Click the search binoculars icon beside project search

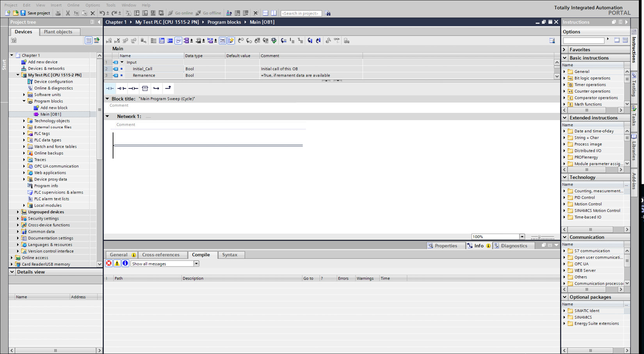pyautogui.click(x=328, y=13)
